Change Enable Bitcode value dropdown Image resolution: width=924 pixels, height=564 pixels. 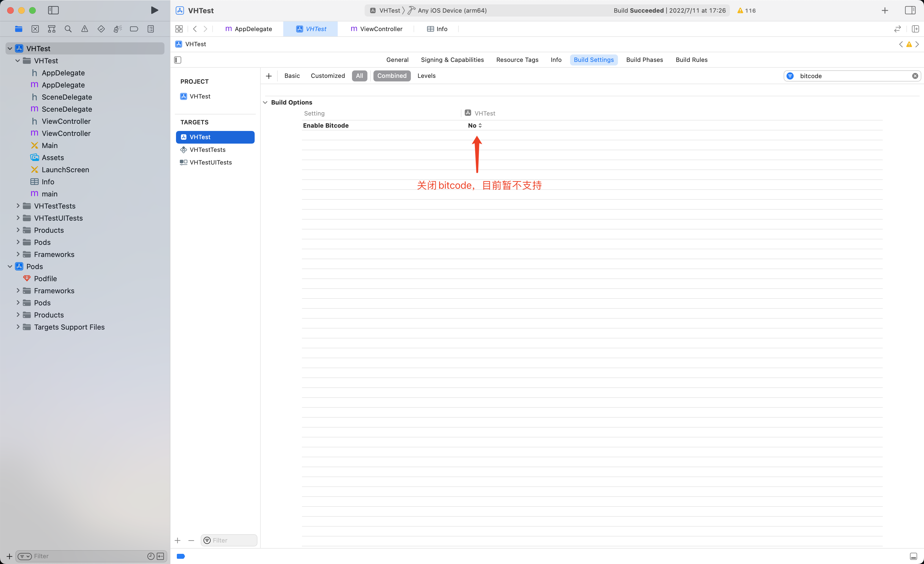pos(475,125)
